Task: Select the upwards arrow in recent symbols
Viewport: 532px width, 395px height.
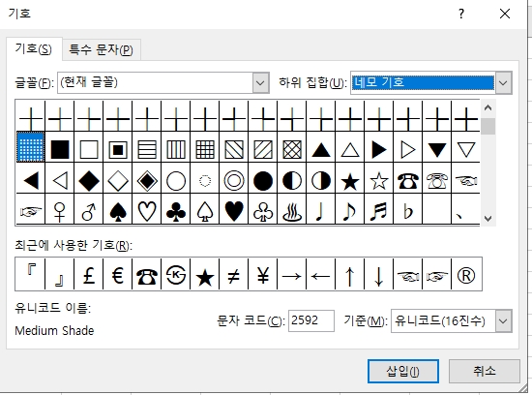Action: tap(350, 274)
